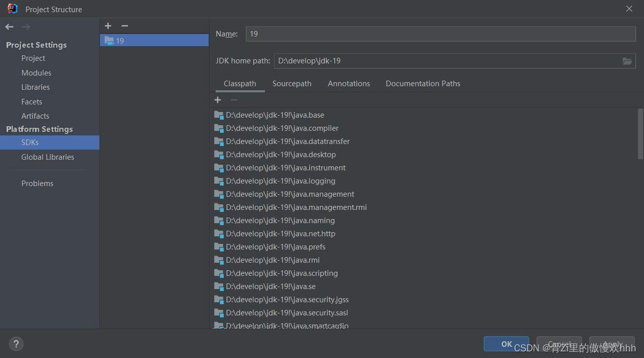Select the java.security.sasl classpath entry text
644x358 pixels.
pos(287,313)
